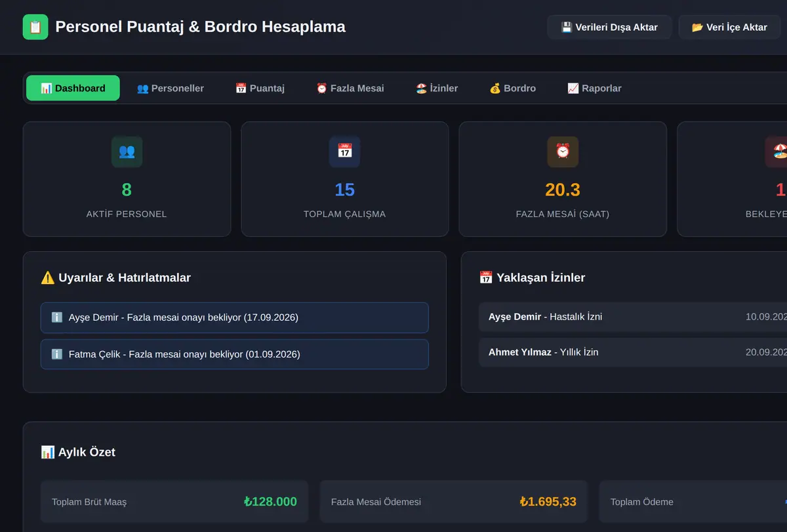Image resolution: width=787 pixels, height=532 pixels.
Task: Click the Toplam Brüt Maaş label
Action: [x=89, y=502]
